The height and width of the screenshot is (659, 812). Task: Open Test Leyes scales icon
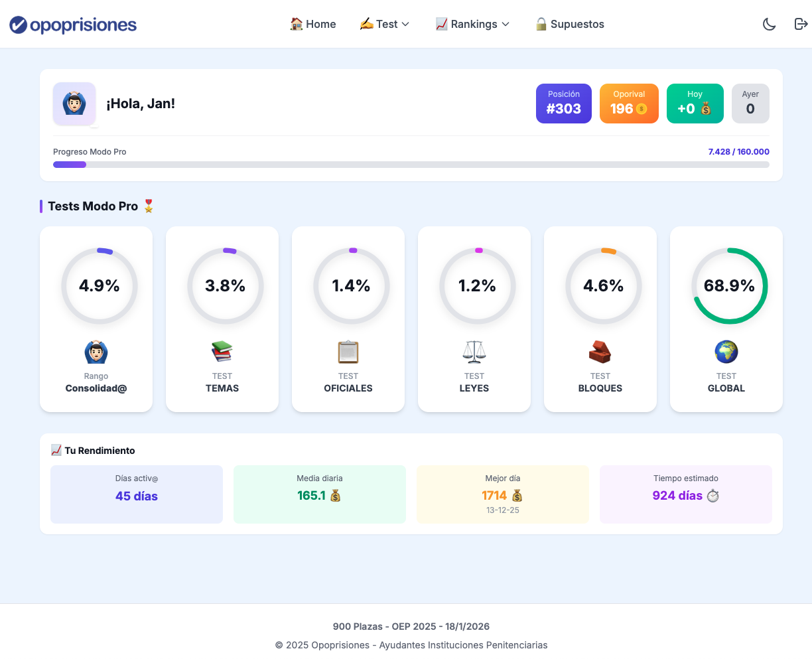(474, 352)
